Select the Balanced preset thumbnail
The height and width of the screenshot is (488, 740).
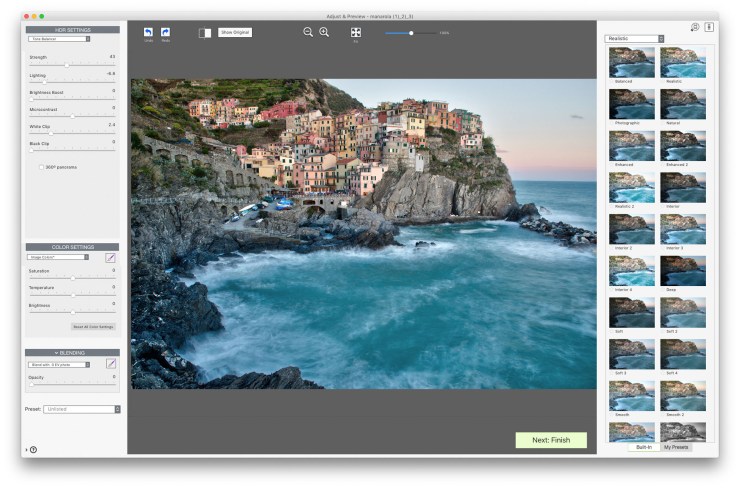[x=631, y=62]
